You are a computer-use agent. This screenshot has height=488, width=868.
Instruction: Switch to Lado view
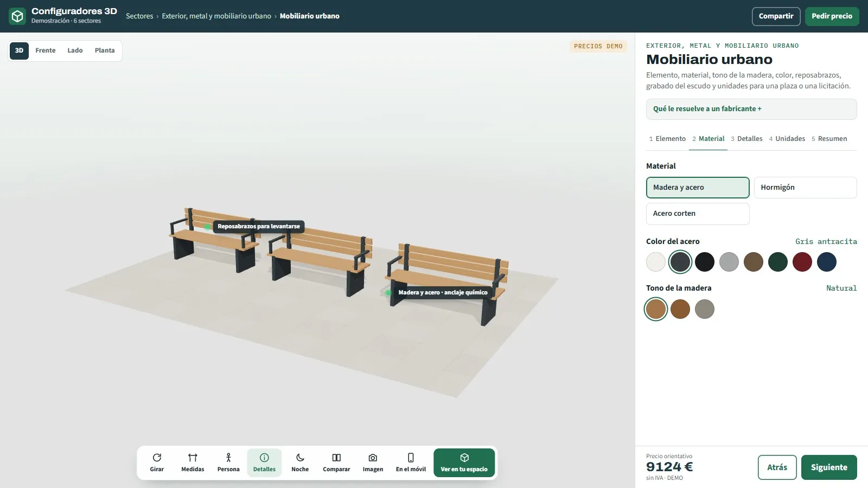pyautogui.click(x=75, y=50)
